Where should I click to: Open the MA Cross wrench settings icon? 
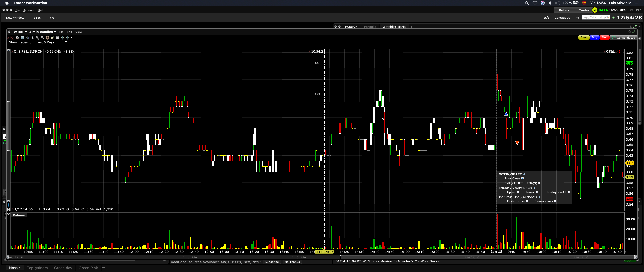pyautogui.click(x=539, y=197)
